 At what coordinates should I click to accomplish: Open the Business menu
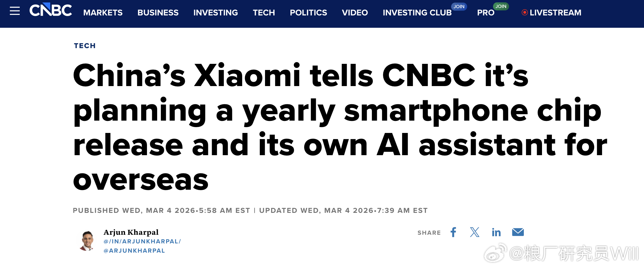point(158,13)
